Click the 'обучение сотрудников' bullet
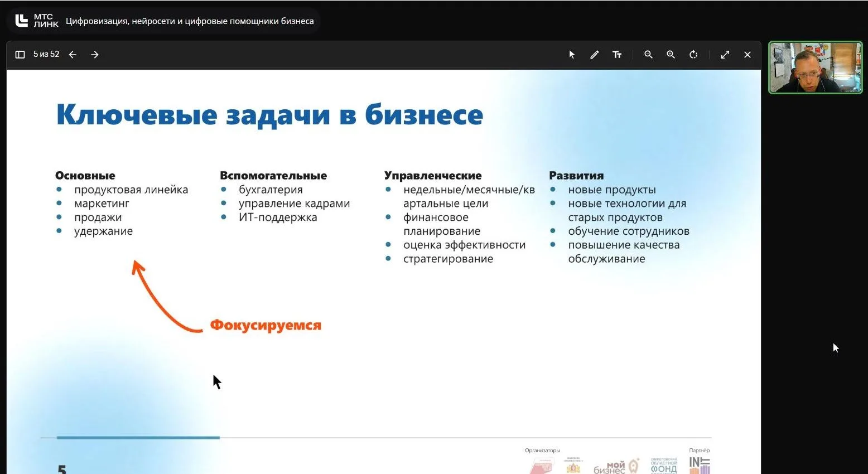Viewport: 868px width, 474px height. [x=629, y=231]
